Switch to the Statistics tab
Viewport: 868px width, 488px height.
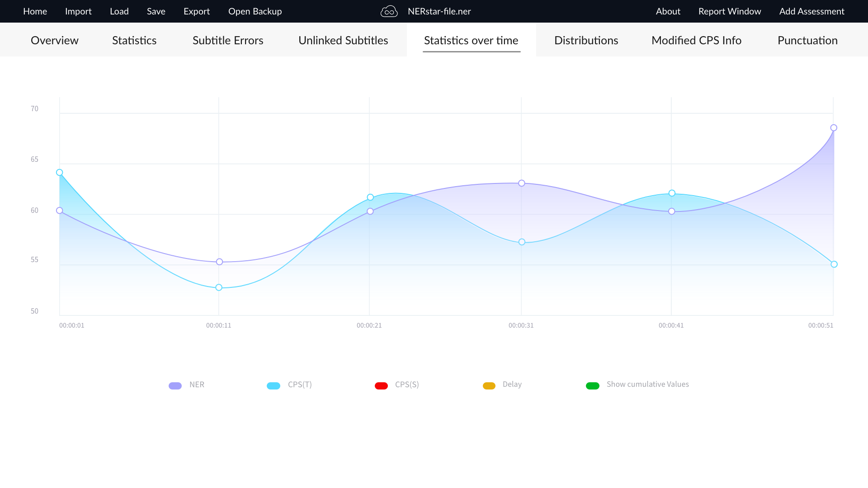134,40
